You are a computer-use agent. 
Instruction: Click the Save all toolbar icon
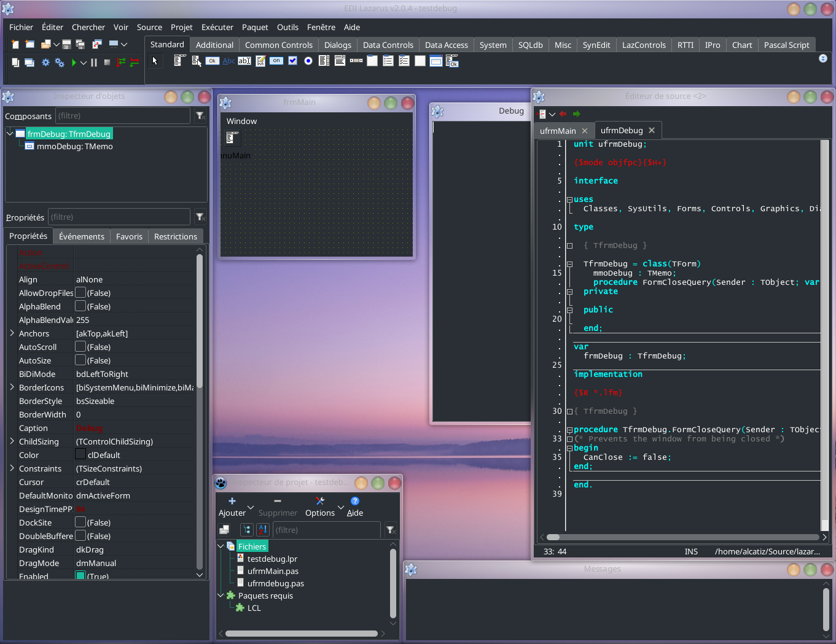click(x=81, y=44)
